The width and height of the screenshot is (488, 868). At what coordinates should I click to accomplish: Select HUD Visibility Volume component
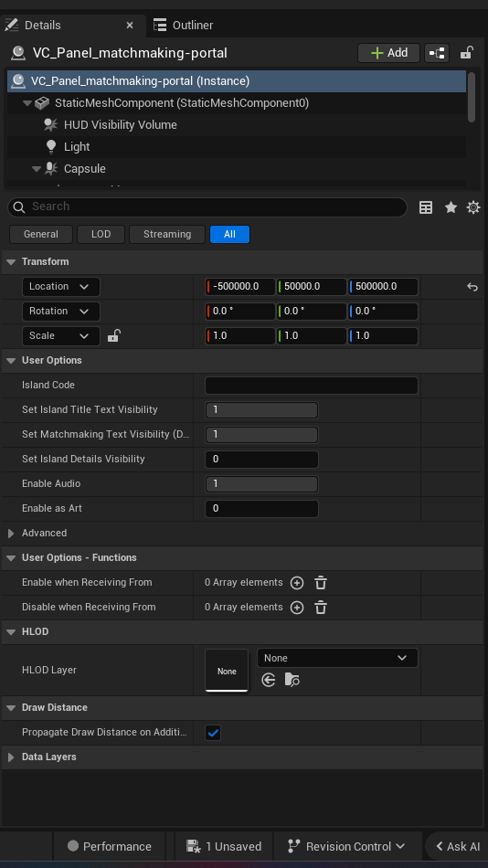121,124
